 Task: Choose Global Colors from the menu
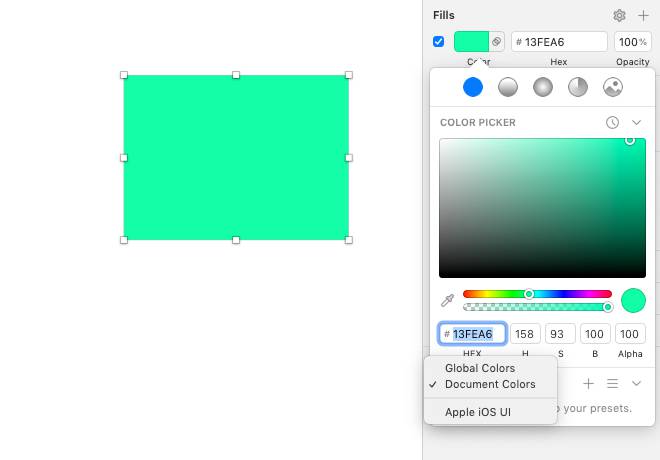[x=480, y=368]
